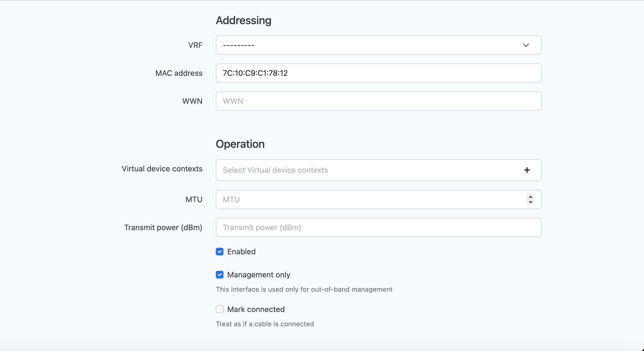Uncheck the Enabled checkbox
Screen dimensions: 644x351
[220, 252]
